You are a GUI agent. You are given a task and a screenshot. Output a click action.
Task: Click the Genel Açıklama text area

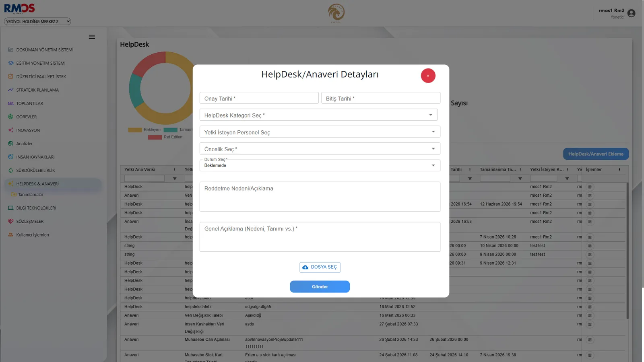click(x=320, y=237)
